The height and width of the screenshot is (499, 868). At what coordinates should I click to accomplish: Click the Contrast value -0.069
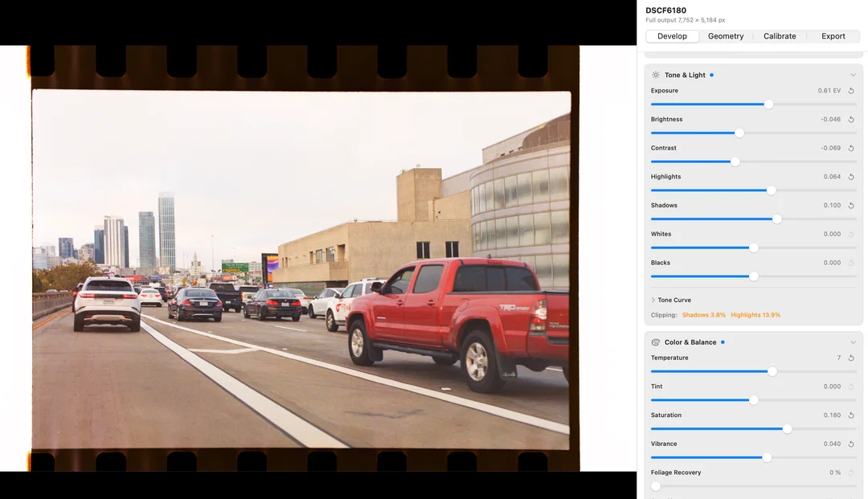[x=830, y=149]
